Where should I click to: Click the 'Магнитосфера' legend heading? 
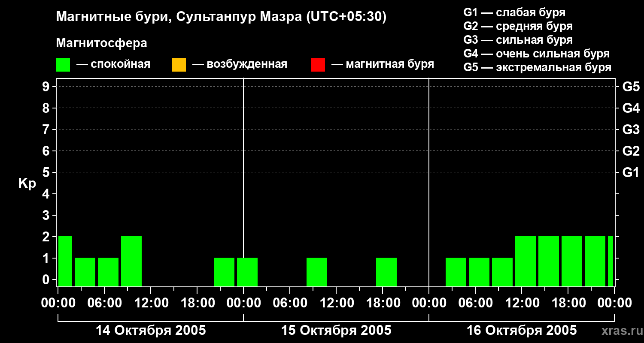pyautogui.click(x=101, y=43)
